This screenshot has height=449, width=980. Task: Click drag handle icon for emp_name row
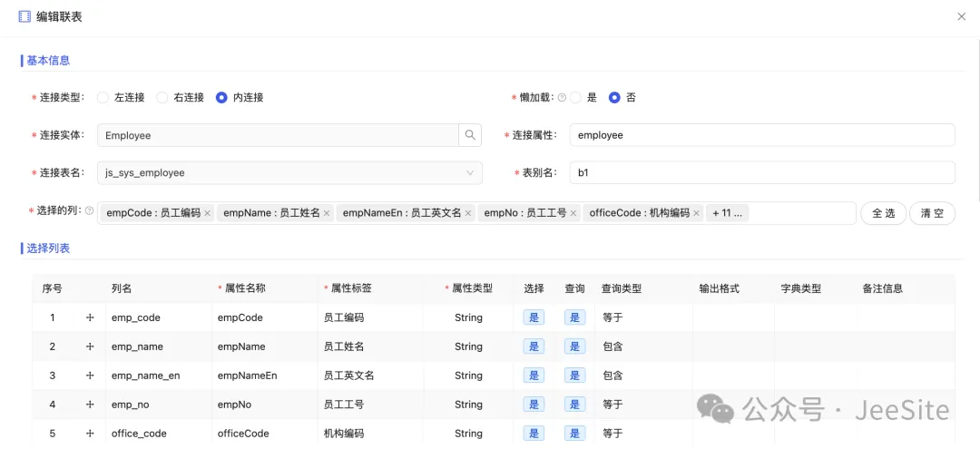(90, 347)
